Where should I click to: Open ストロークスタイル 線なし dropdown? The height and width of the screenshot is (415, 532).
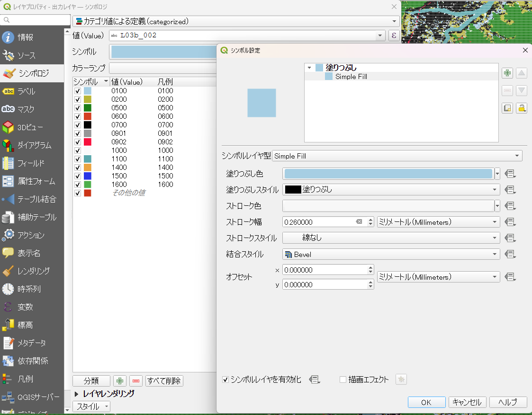point(391,238)
